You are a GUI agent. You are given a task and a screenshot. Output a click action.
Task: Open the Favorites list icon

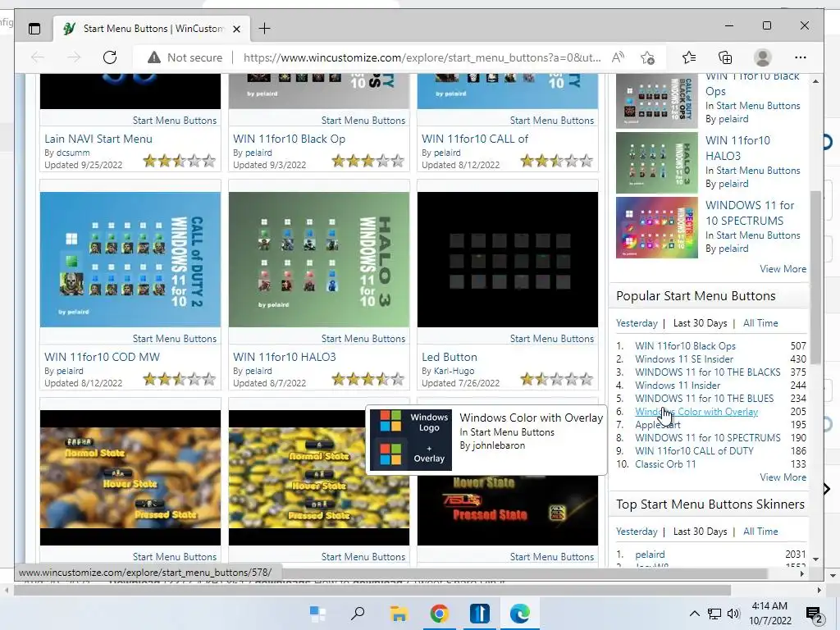point(689,57)
